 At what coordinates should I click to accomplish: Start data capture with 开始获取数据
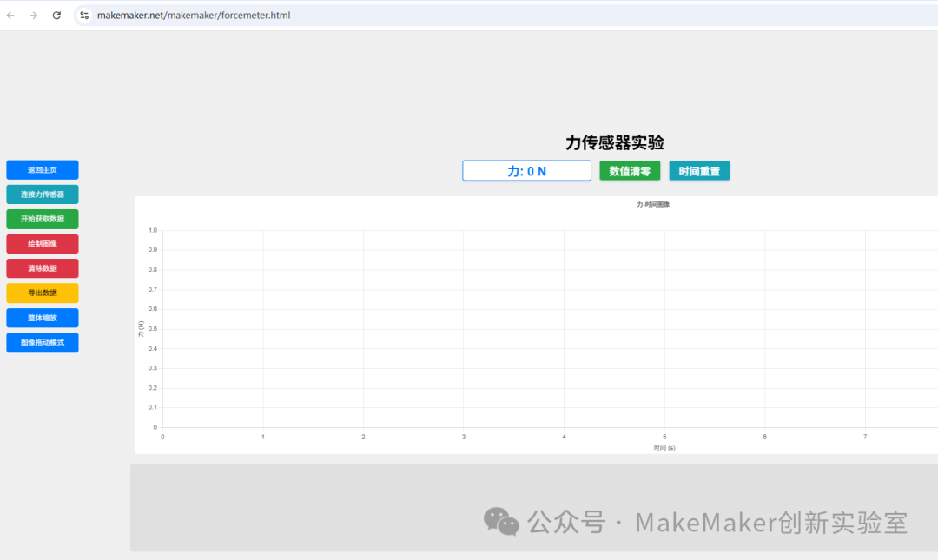click(43, 219)
